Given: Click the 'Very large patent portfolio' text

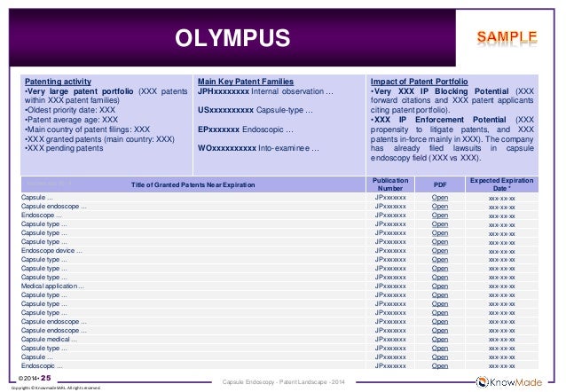Looking at the screenshot, I should coord(80,91).
